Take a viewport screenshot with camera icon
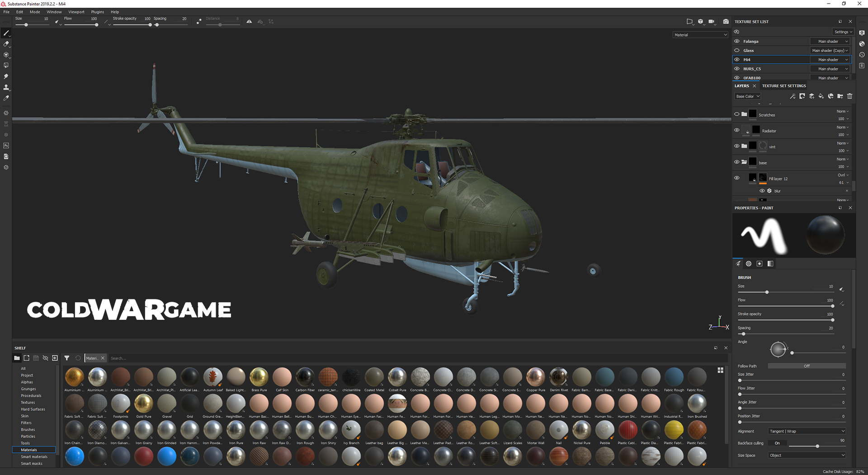868x475 pixels. 726,22
